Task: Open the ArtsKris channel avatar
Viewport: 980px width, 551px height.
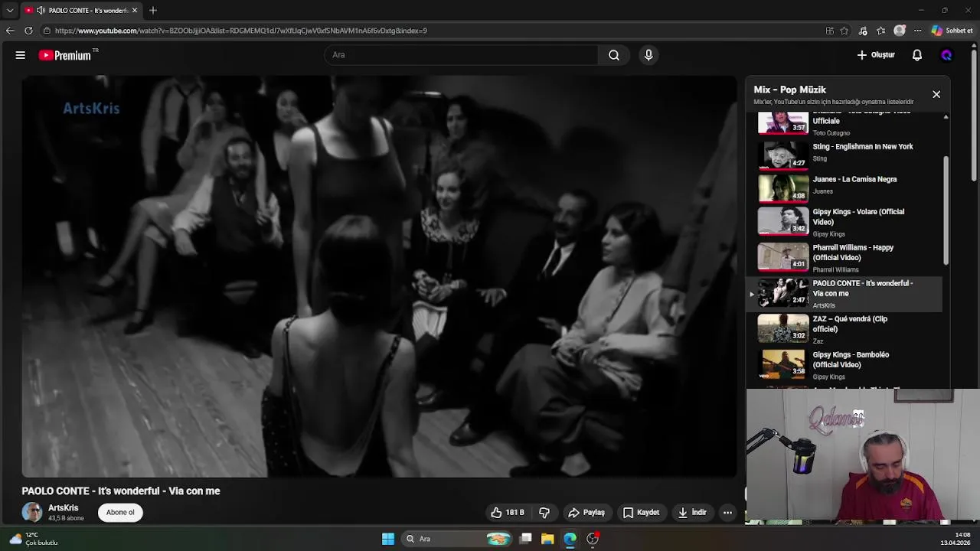Action: coord(32,512)
